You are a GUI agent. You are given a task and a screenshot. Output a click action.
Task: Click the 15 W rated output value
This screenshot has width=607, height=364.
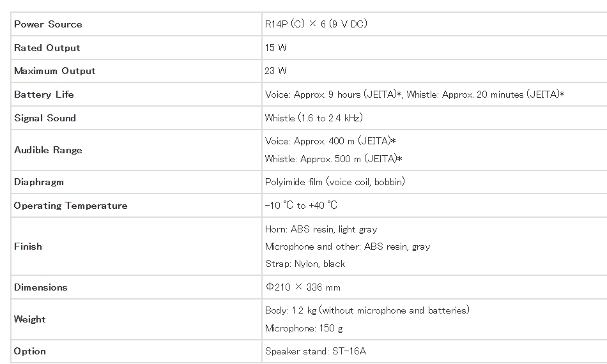point(275,48)
